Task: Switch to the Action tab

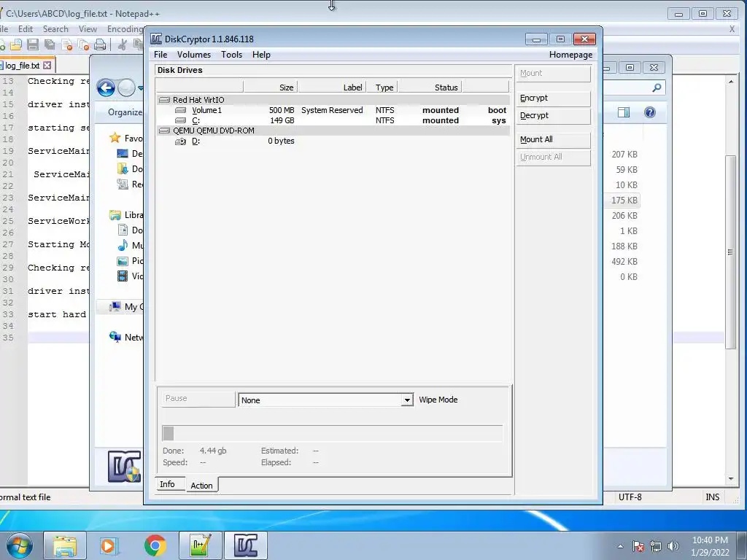Action: click(x=201, y=485)
